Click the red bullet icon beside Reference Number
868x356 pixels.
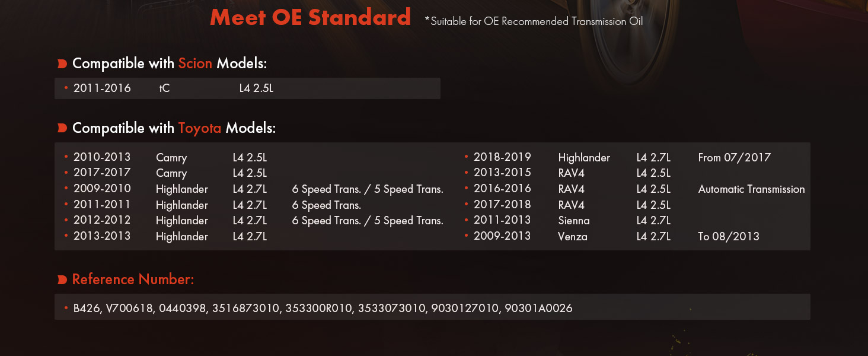pyautogui.click(x=62, y=279)
